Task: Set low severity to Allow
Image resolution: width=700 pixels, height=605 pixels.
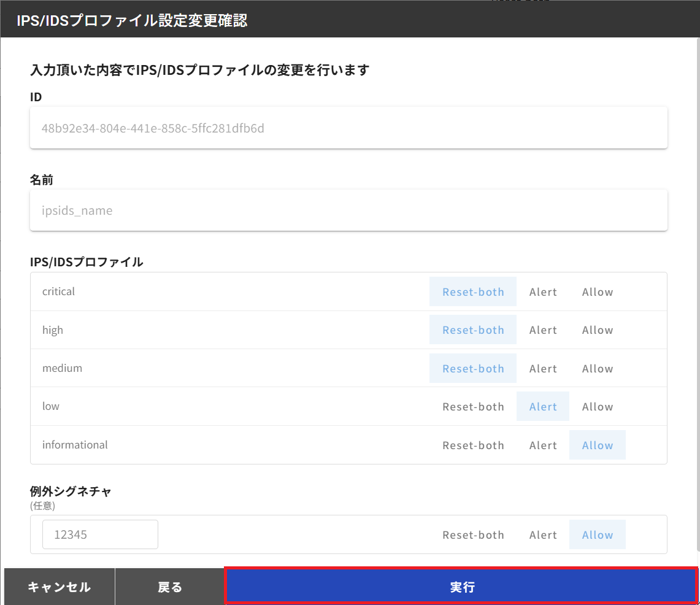Action: 597,407
